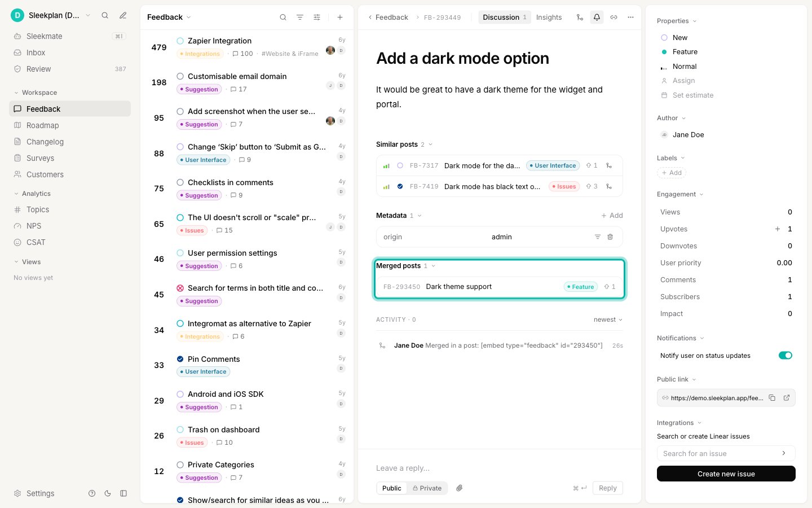Image resolution: width=812 pixels, height=508 pixels.
Task: Upvote similar post FB-7419
Action: (x=592, y=186)
